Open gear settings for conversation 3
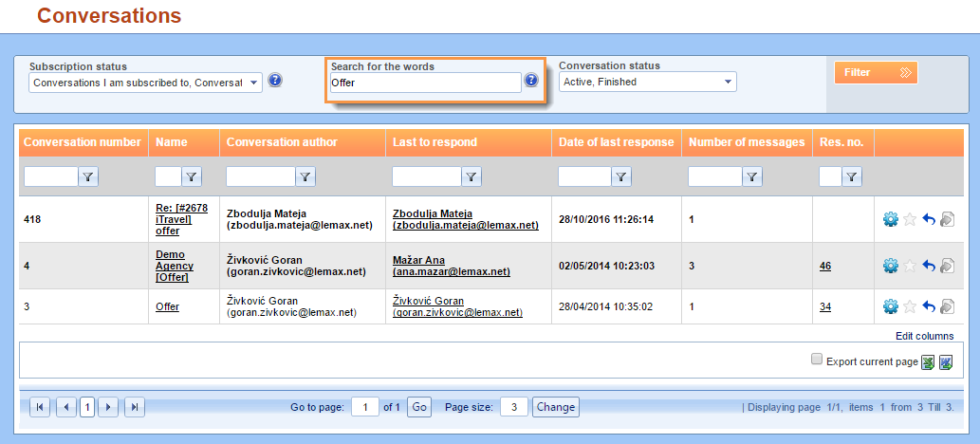The width and height of the screenshot is (980, 444). point(890,306)
